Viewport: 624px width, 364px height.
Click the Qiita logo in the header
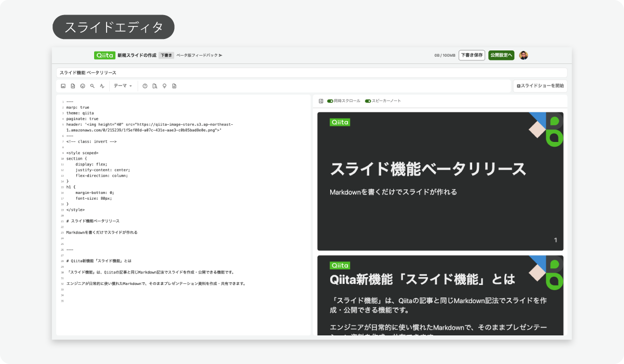[105, 55]
